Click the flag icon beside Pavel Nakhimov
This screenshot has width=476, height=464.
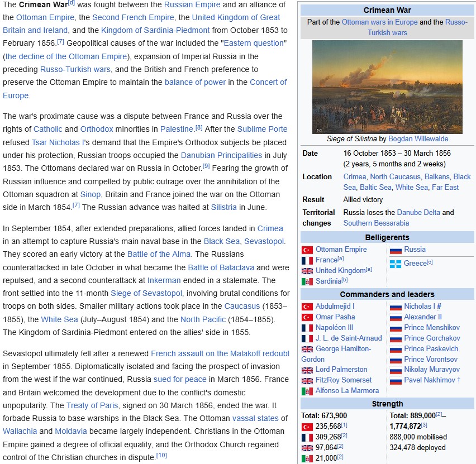396,381
